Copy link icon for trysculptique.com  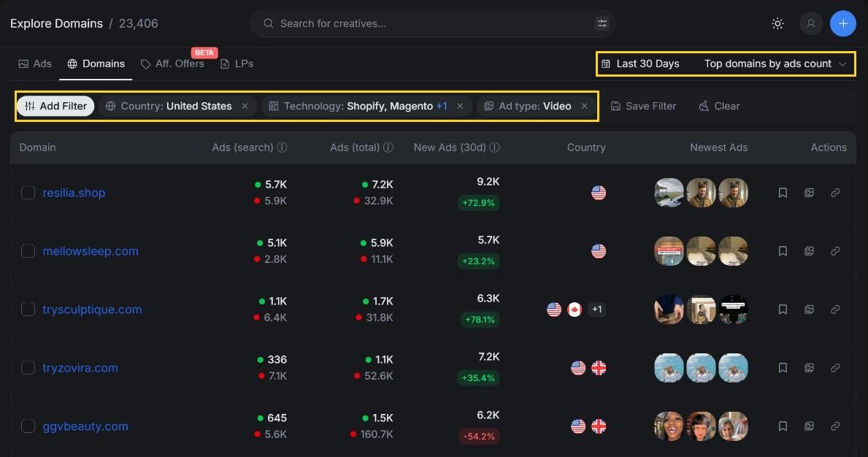(x=835, y=310)
